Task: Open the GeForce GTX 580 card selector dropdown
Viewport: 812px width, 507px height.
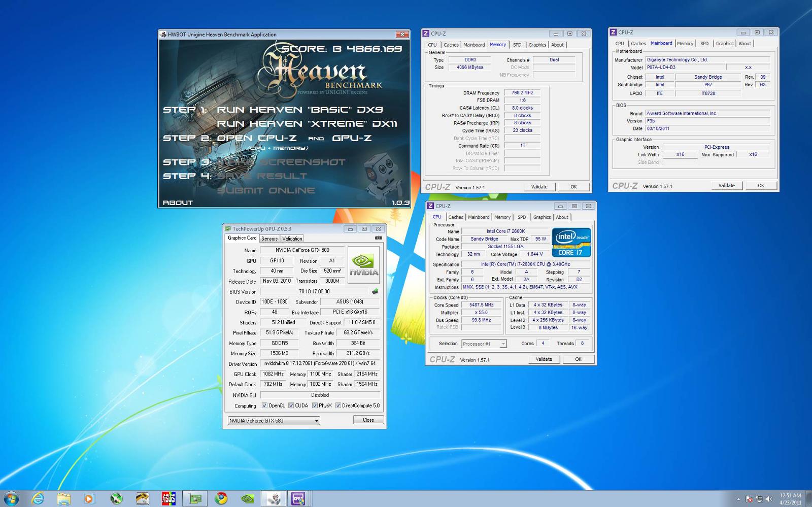Action: point(274,421)
